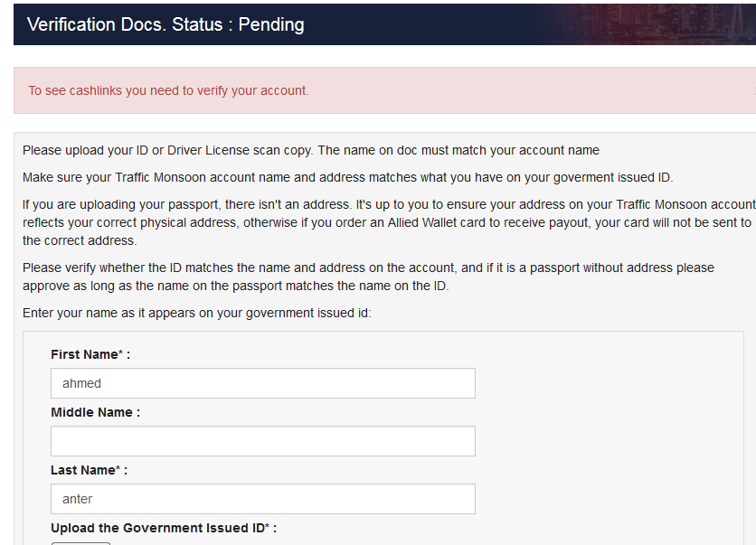Click the red cashlinks verification alert message
Image resolution: width=756 pixels, height=545 pixels.
coord(168,90)
